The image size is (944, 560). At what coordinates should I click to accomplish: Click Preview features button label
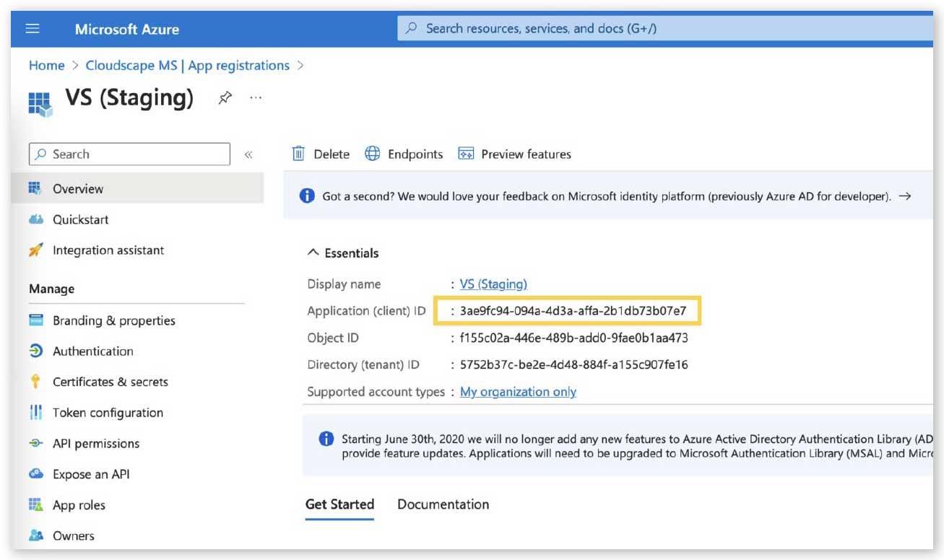[526, 154]
